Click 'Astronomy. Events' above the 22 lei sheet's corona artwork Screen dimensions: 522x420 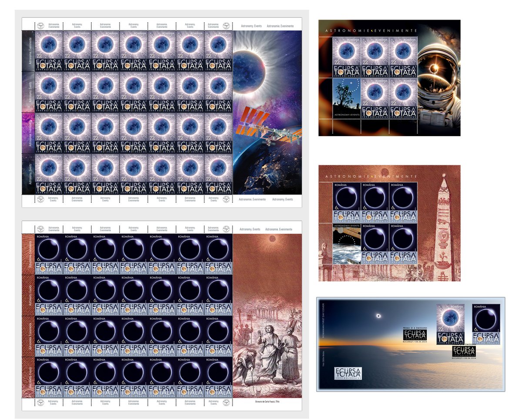[x=251, y=26]
